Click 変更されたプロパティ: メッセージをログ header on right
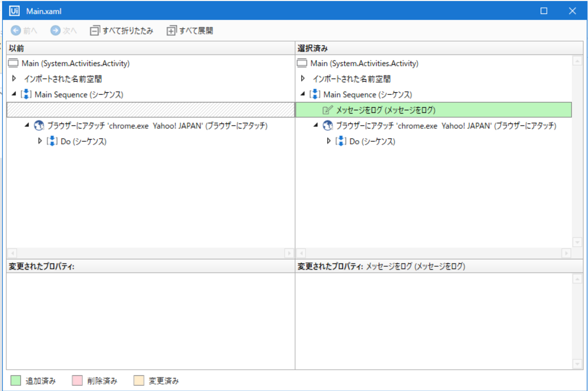The width and height of the screenshot is (588, 391). [381, 267]
